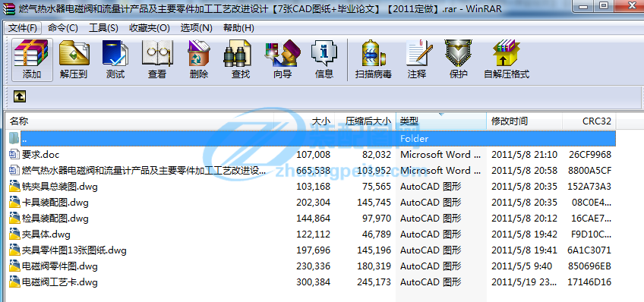
Task: Select the 夹具体.dwg file
Action: click(46, 234)
